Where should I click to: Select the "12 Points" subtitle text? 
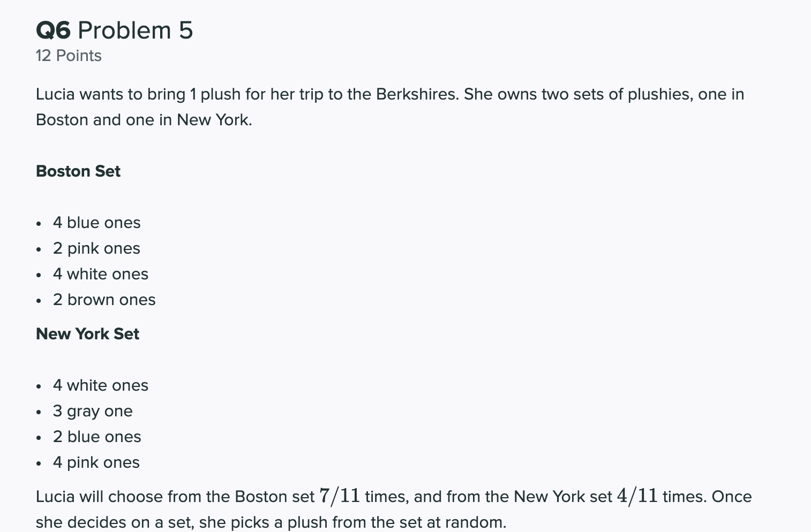click(x=69, y=56)
